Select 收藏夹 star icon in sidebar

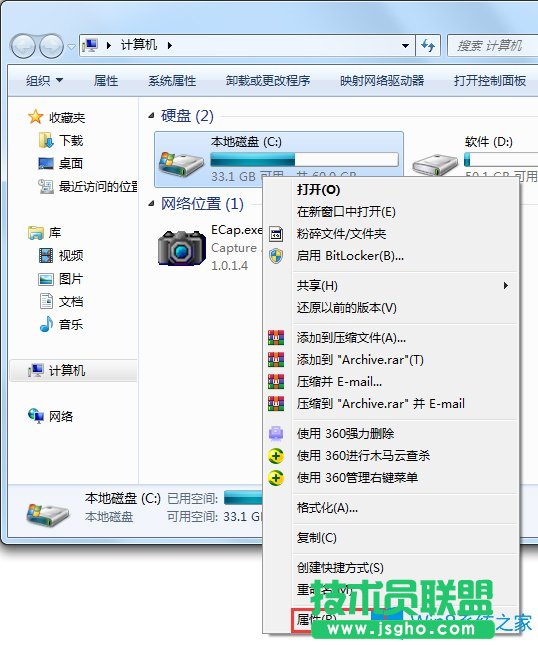35,117
